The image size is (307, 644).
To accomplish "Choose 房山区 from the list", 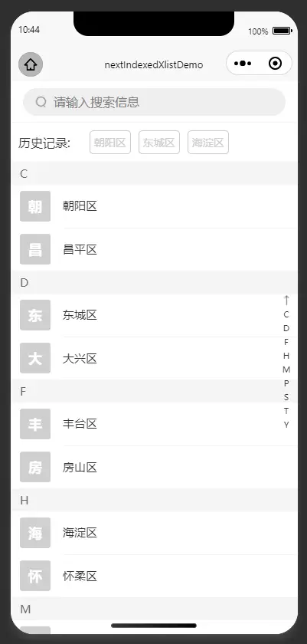I will click(x=154, y=467).
